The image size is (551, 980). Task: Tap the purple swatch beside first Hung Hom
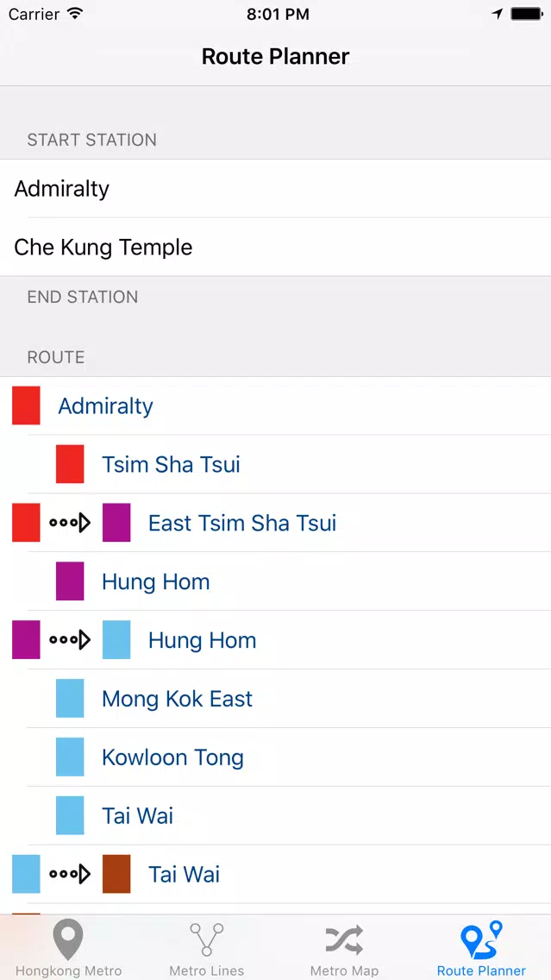70,581
